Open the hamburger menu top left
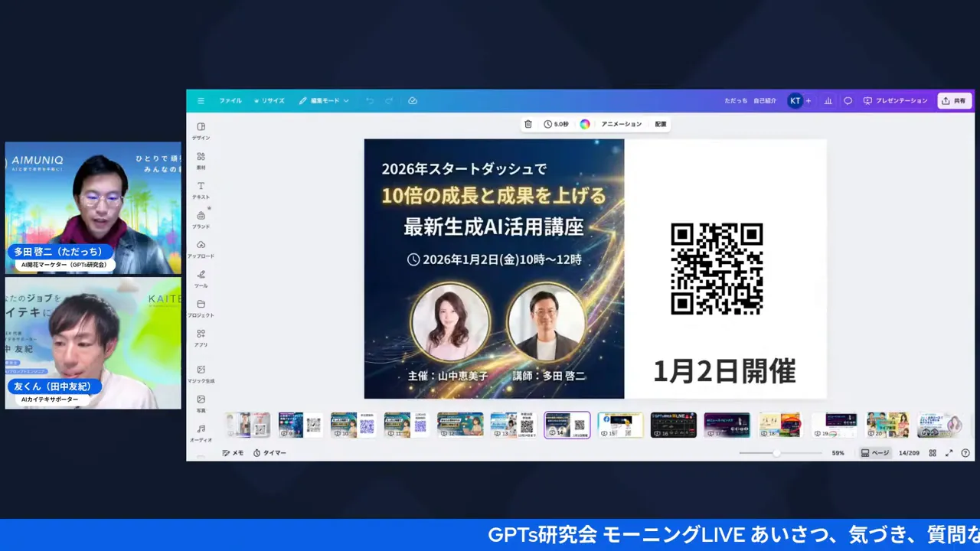980x551 pixels. tap(201, 100)
